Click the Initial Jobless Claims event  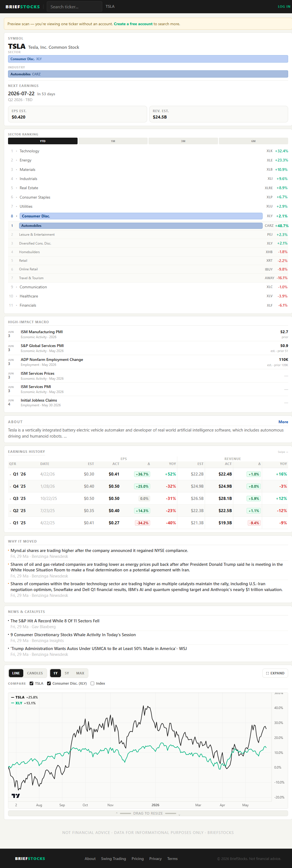[x=148, y=403]
